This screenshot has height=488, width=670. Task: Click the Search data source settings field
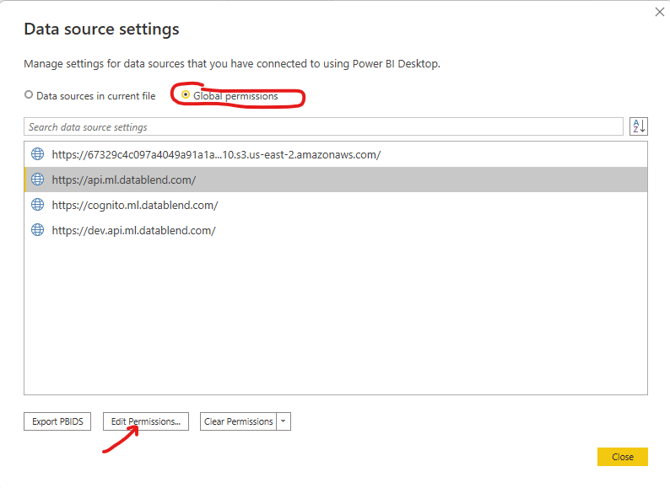pyautogui.click(x=323, y=127)
